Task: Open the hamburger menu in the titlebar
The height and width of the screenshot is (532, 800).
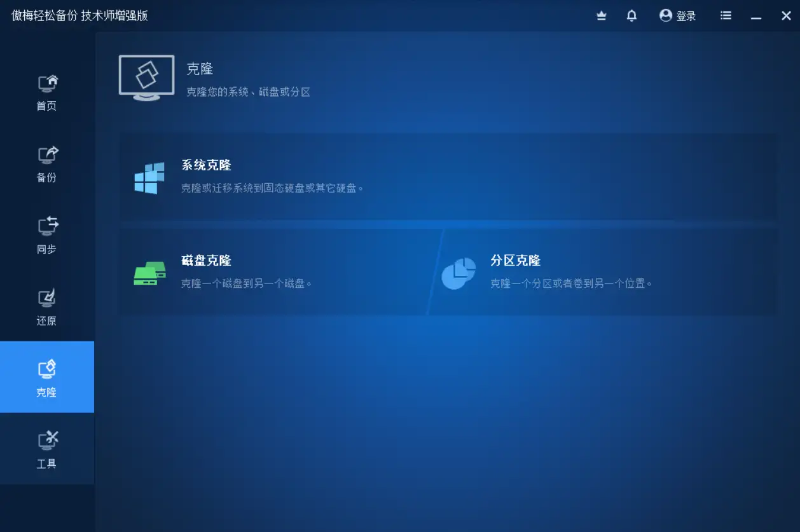Action: click(726, 15)
